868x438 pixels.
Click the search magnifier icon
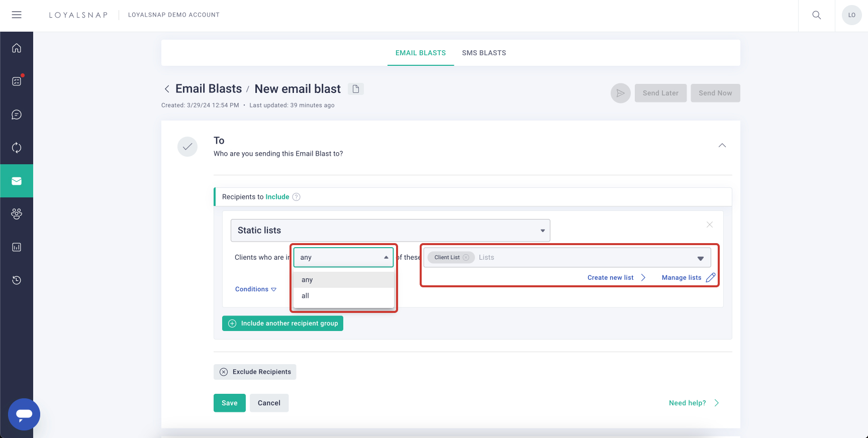817,15
